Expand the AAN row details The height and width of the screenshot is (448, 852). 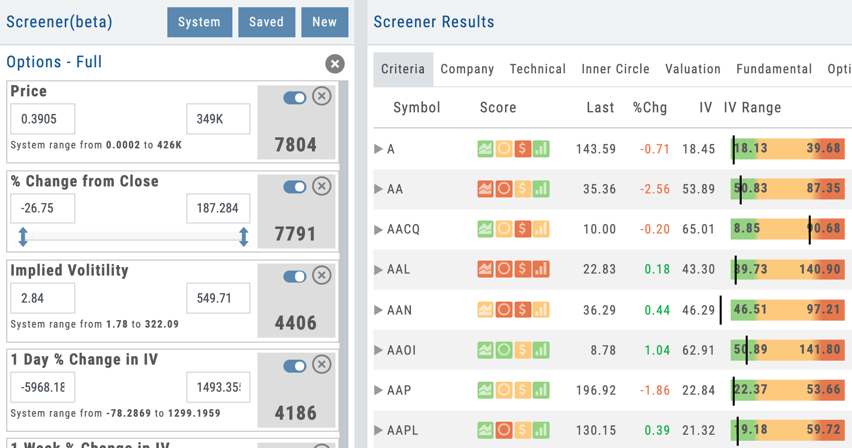tap(378, 310)
